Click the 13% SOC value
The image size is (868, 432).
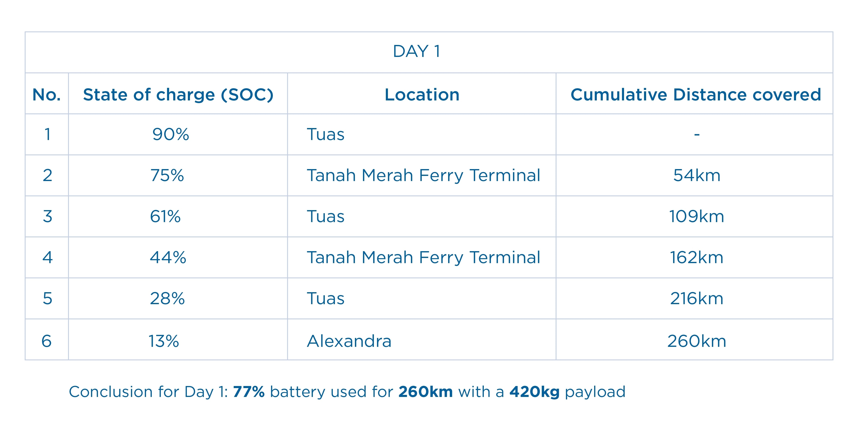pos(164,341)
